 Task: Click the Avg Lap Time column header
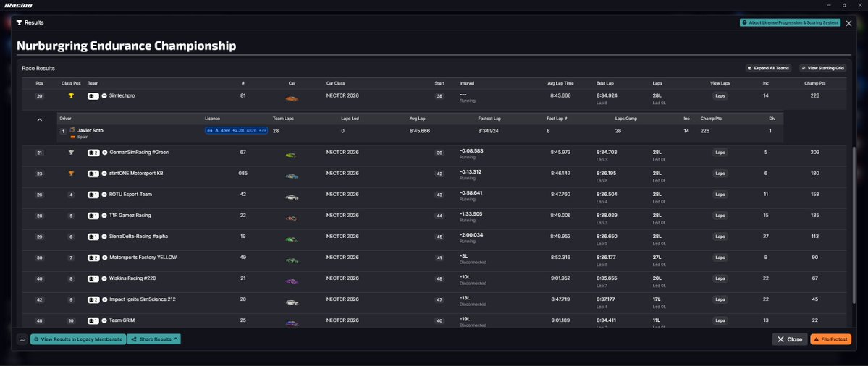560,83
